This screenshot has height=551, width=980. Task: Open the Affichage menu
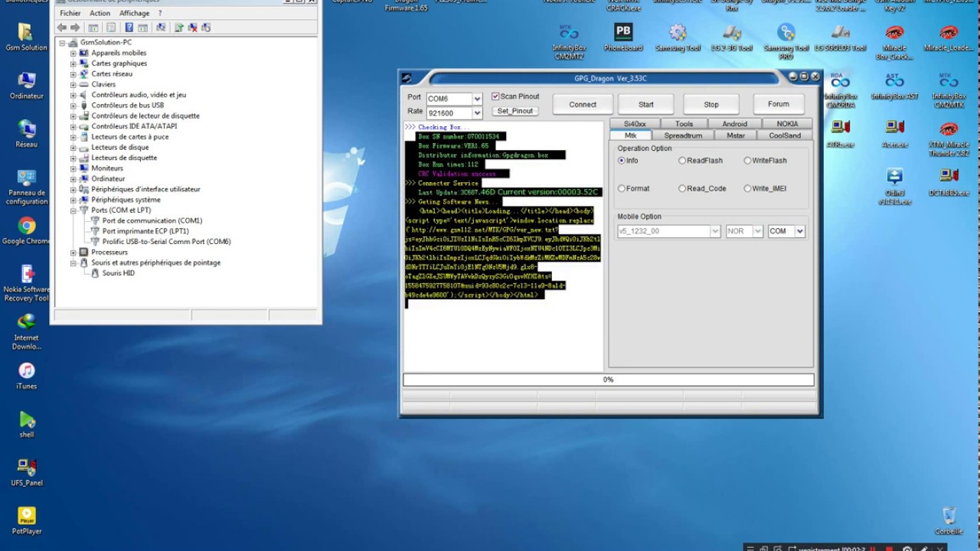[x=134, y=13]
